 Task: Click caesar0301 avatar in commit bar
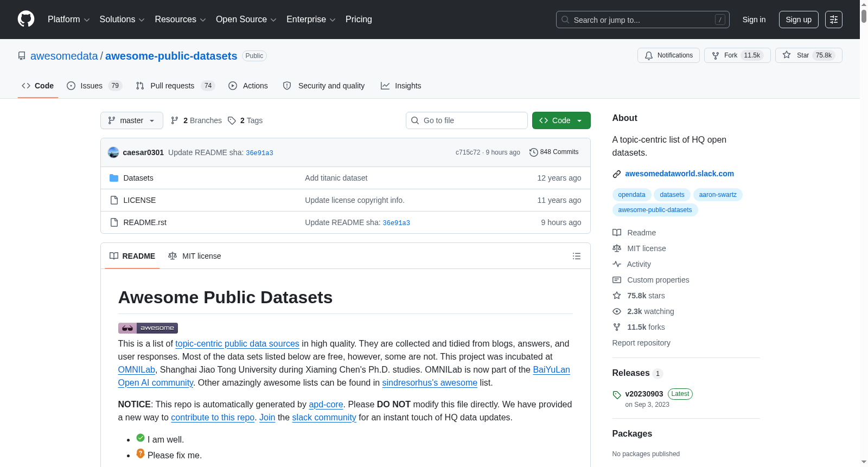pos(113,152)
